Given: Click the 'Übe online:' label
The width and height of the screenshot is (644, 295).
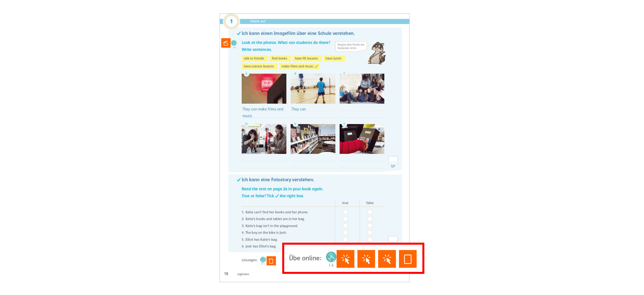Looking at the screenshot, I should click(x=305, y=258).
